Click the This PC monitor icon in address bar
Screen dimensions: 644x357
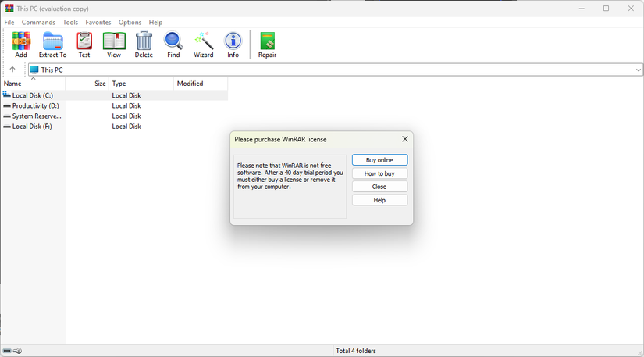point(34,70)
